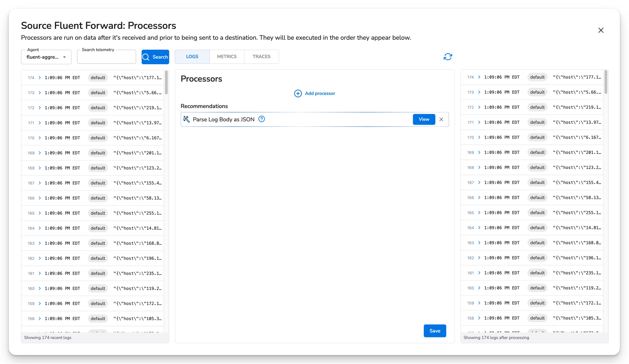Click the refresh telemetry icon
The height and width of the screenshot is (364, 629).
click(448, 57)
